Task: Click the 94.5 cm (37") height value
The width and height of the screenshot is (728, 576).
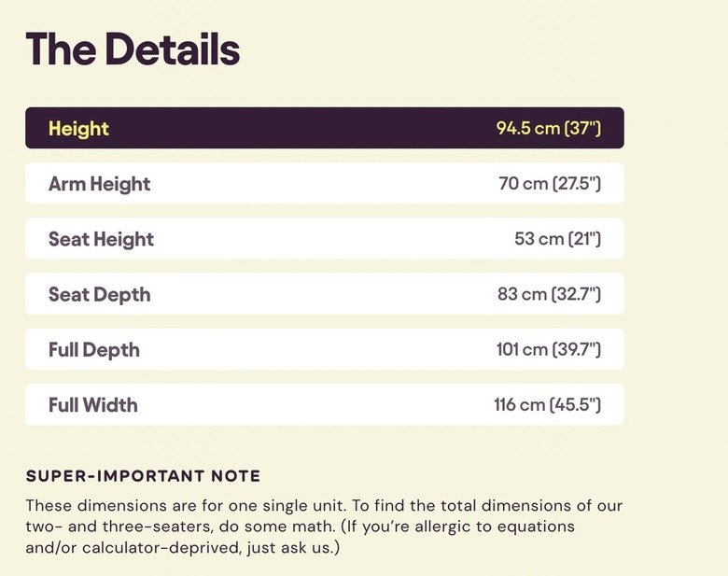Action: [x=548, y=129]
